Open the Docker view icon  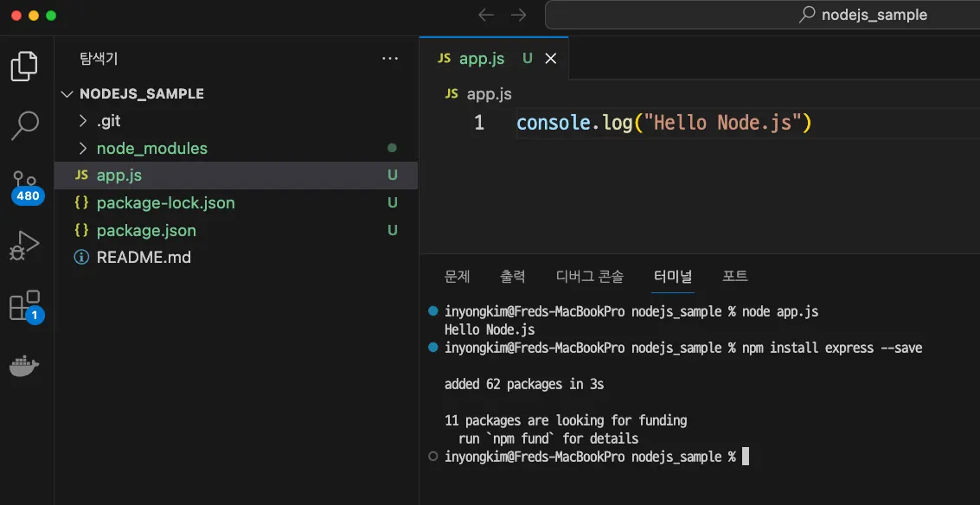coord(24,366)
